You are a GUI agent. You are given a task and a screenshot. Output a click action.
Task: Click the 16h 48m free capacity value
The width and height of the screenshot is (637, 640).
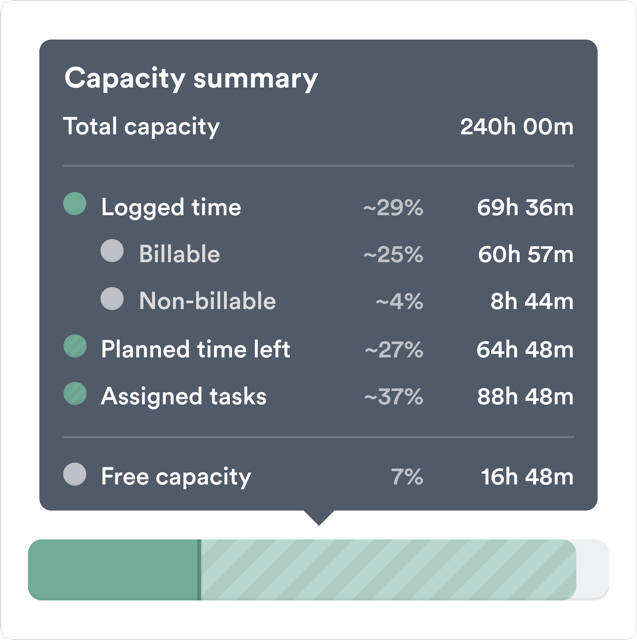point(527,476)
